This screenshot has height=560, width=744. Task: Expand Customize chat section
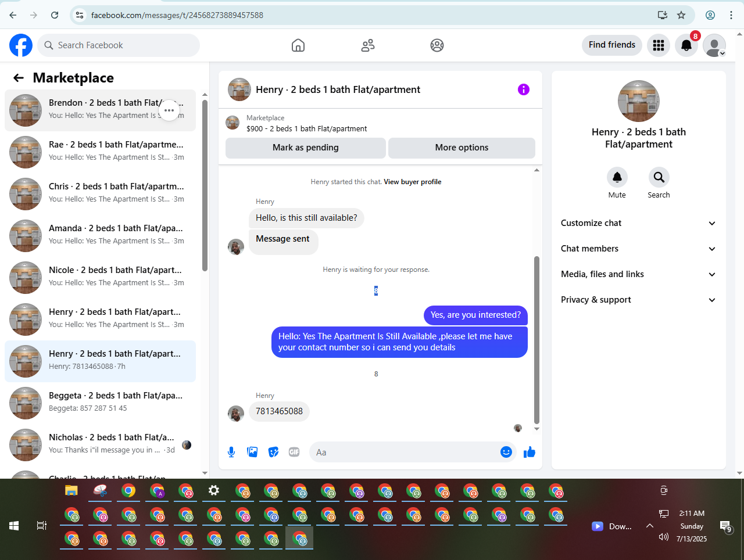(638, 223)
